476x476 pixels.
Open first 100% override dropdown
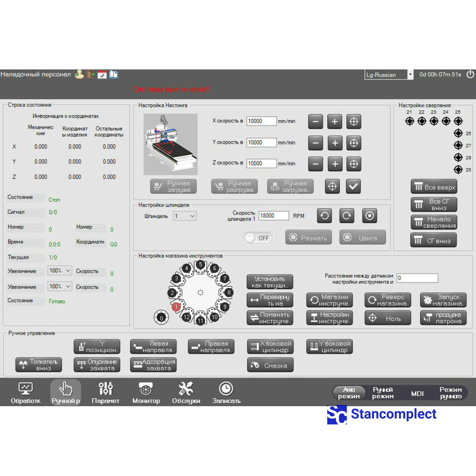59,271
